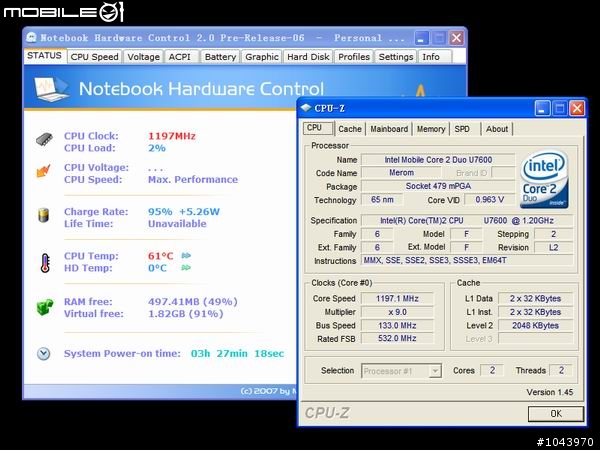600x450 pixels.
Task: Open the CPU Speed tab
Action: 95,57
